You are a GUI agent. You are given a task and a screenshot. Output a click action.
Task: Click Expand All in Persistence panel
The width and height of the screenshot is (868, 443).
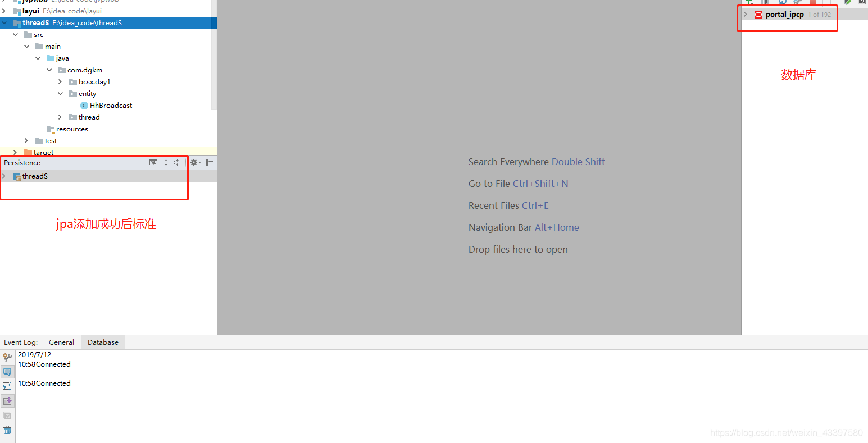(x=166, y=162)
